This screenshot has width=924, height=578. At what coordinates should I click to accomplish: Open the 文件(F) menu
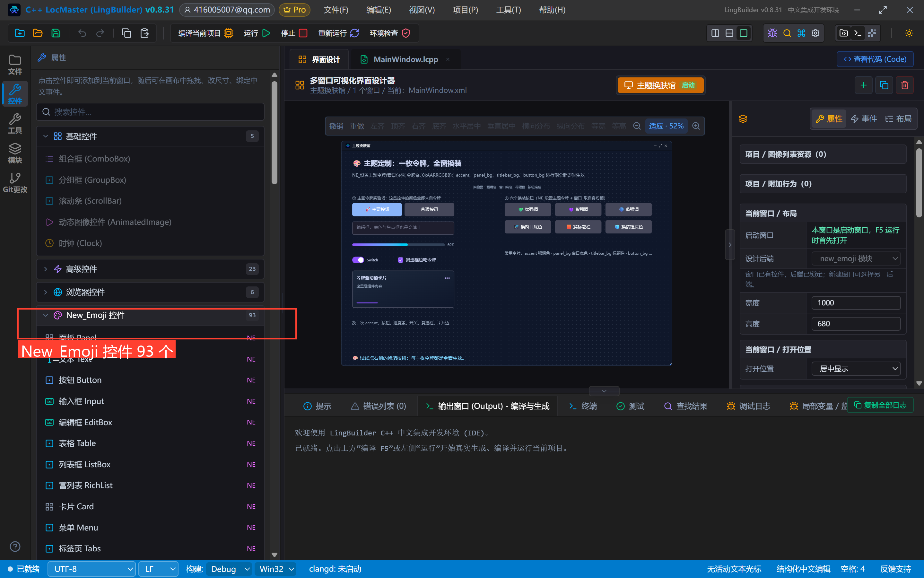click(x=336, y=10)
